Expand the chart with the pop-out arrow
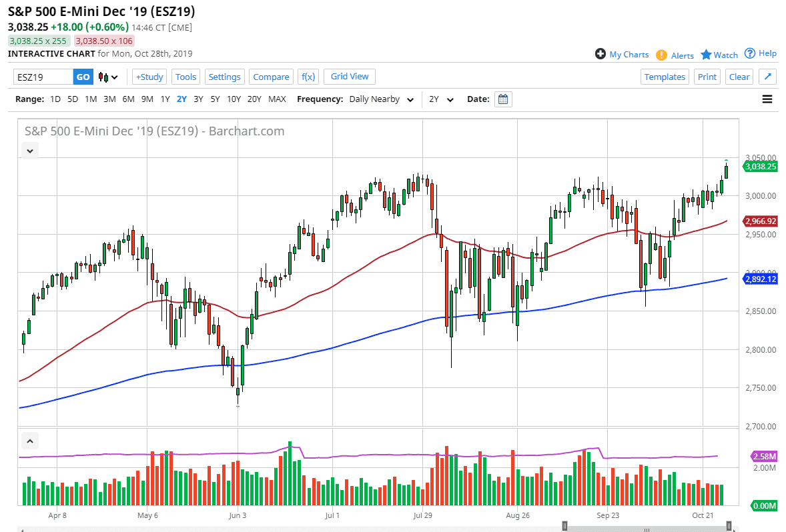This screenshot has height=532, width=786. 767,77
